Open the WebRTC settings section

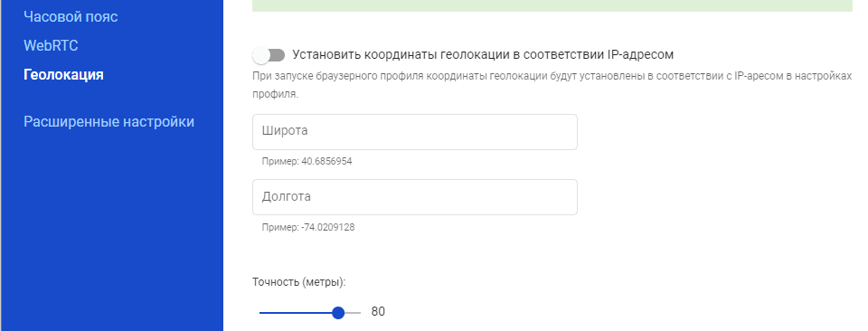click(51, 45)
